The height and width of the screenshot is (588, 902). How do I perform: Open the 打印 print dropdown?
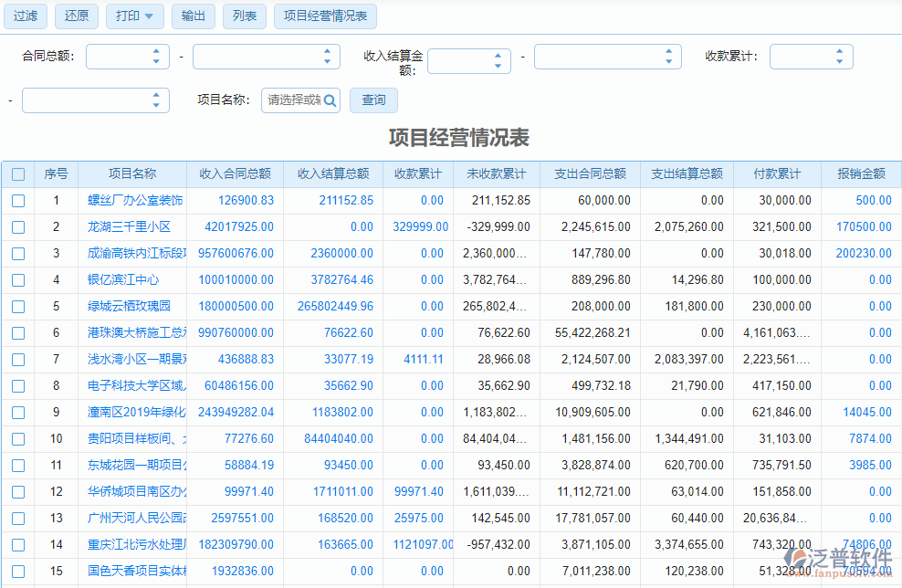(133, 16)
